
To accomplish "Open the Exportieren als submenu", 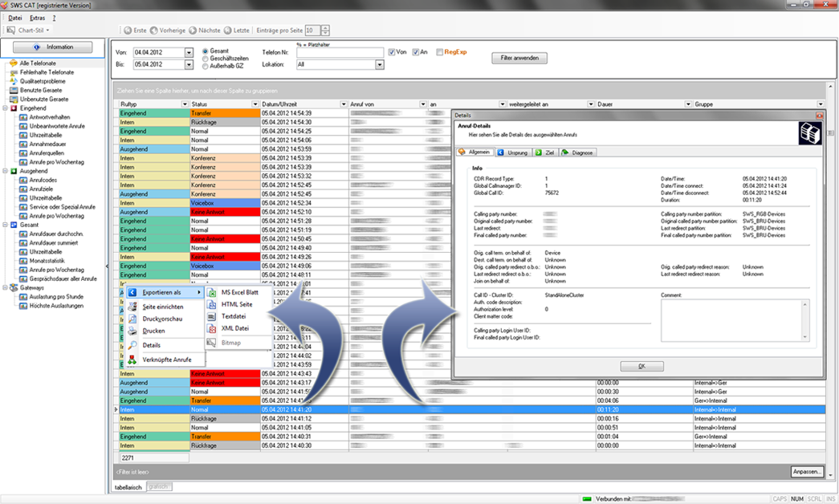I will tap(165, 292).
